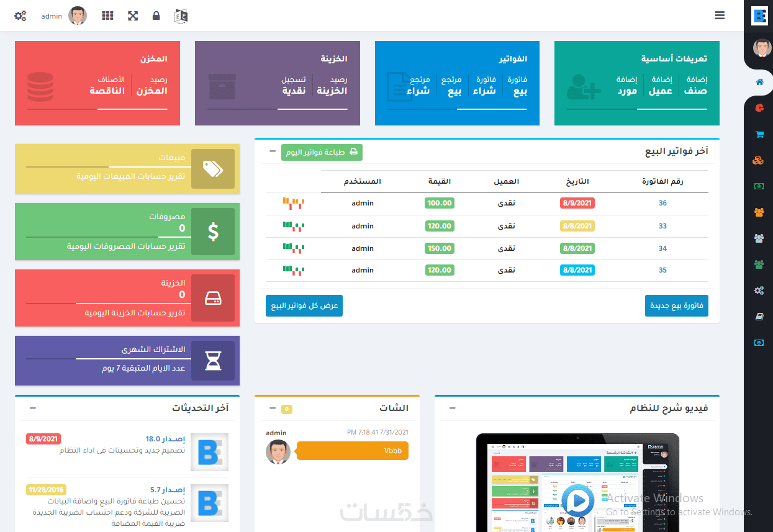
Task: Click the home icon in right sidebar
Action: point(759,82)
